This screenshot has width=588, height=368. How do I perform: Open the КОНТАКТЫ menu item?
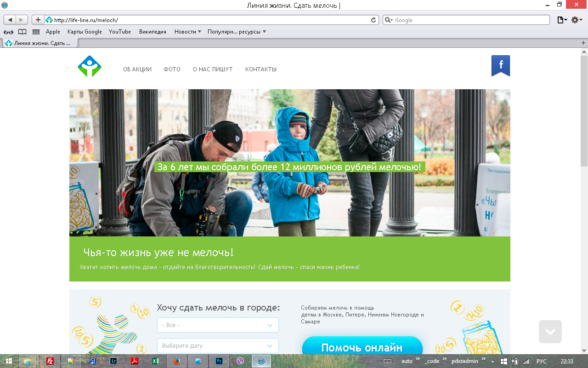261,69
